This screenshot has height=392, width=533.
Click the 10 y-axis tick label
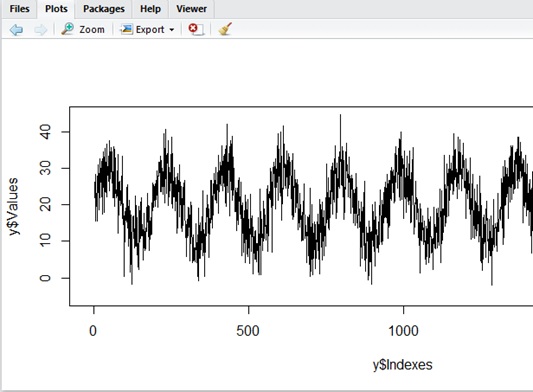(x=45, y=241)
